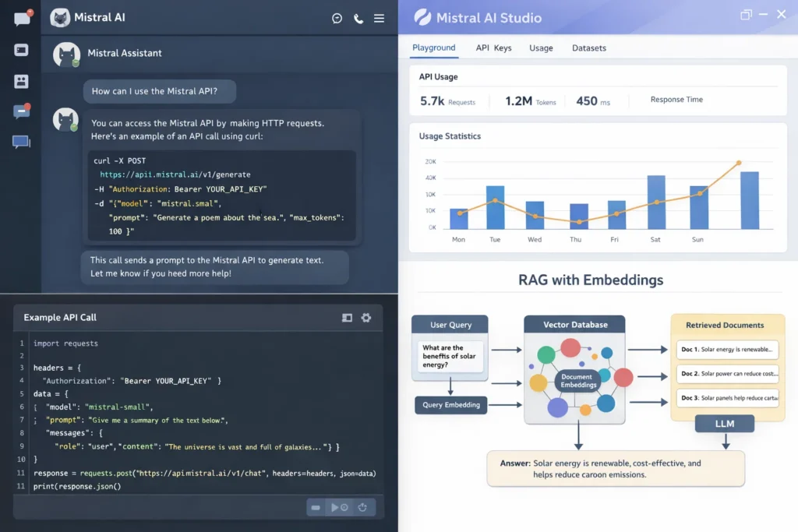Open the hamburger menu in the chat header
The image size is (798, 532).
(x=380, y=18)
